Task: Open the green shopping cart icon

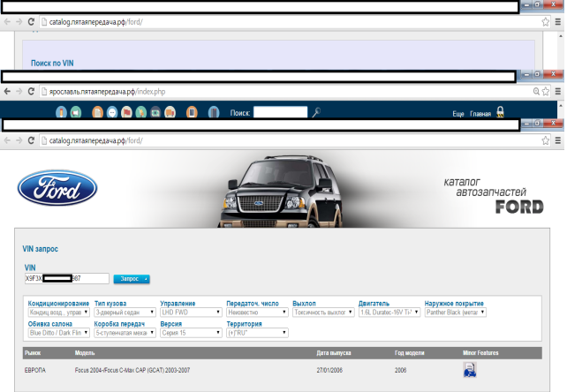Action: click(x=141, y=112)
